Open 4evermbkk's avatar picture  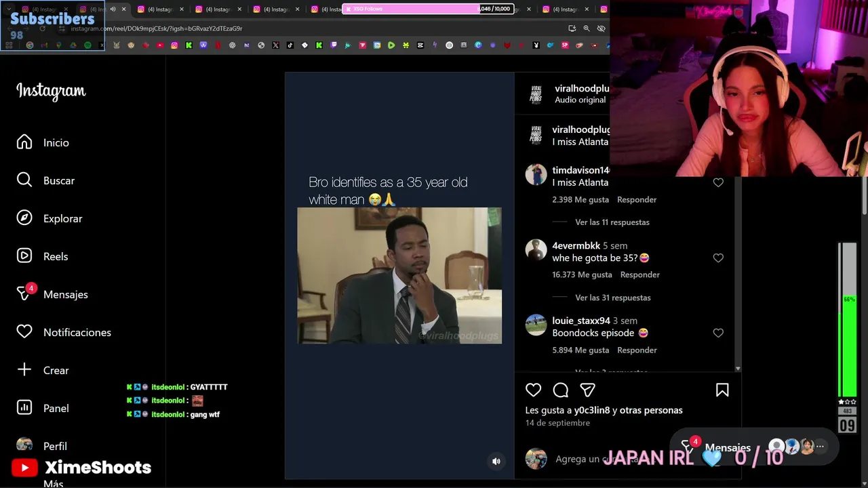tap(536, 250)
